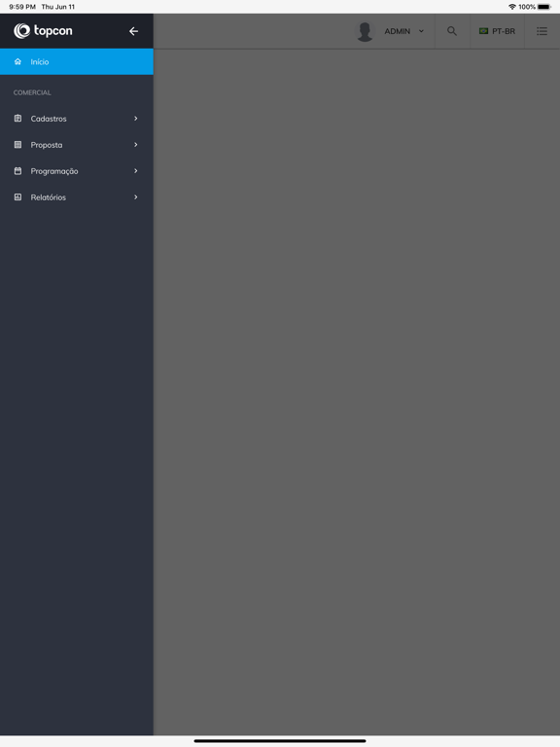Open the Proposta menu item

[77, 144]
